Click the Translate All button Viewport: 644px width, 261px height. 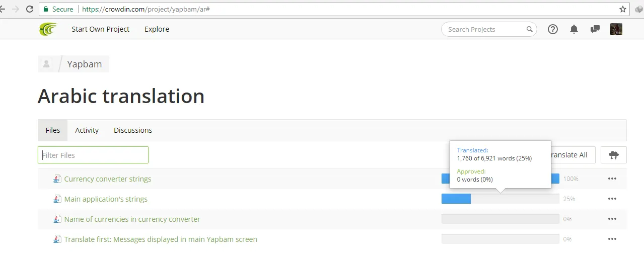(x=573, y=155)
